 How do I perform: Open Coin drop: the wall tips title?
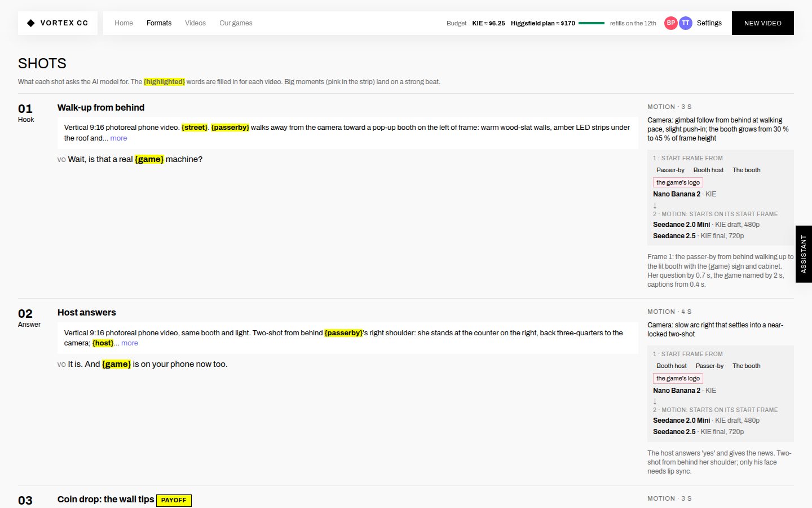coord(105,500)
